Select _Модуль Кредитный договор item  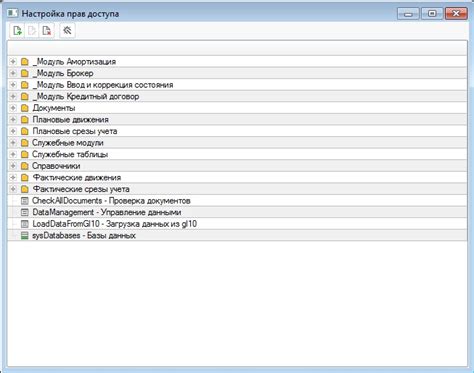(x=86, y=96)
